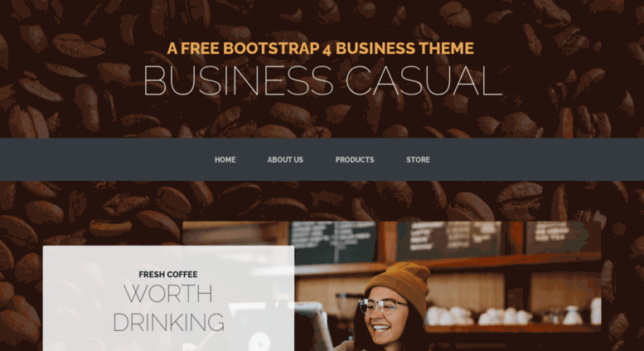Viewport: 644px width, 351px height.
Task: Click the Drinking heading word
Action: [x=168, y=322]
